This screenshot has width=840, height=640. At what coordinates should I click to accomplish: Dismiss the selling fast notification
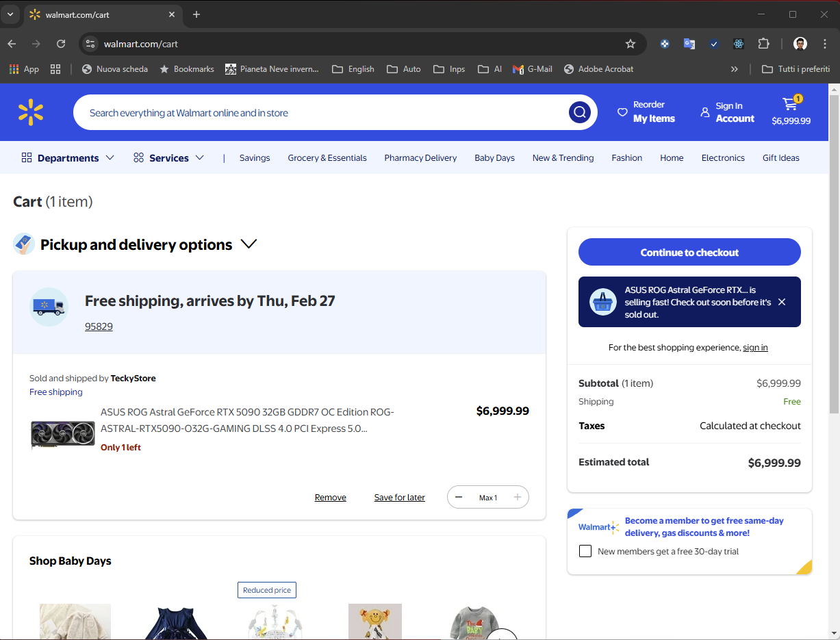pos(782,302)
